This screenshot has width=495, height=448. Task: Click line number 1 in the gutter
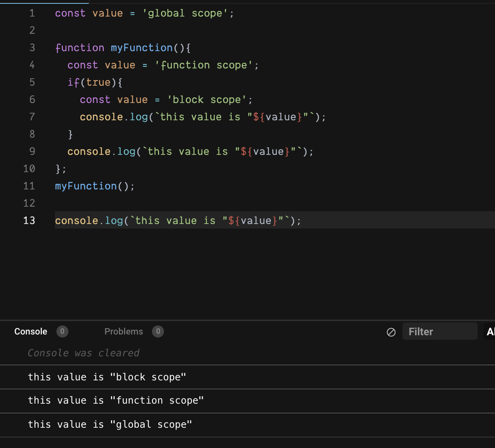pyautogui.click(x=32, y=13)
